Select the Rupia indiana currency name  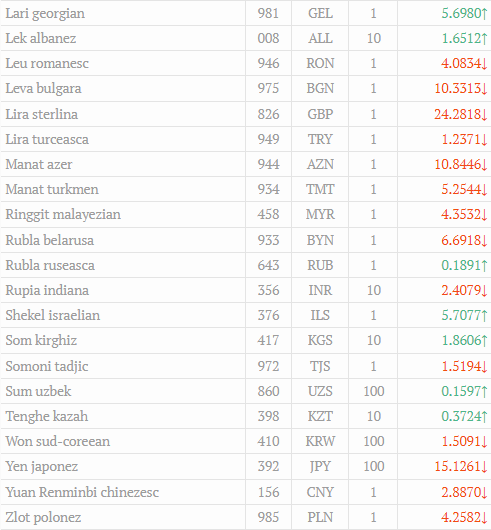click(x=47, y=290)
